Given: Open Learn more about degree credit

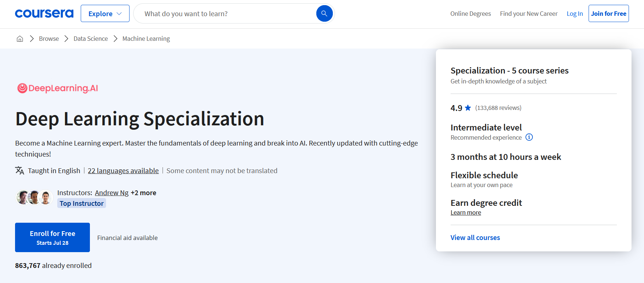Looking at the screenshot, I should 466,212.
